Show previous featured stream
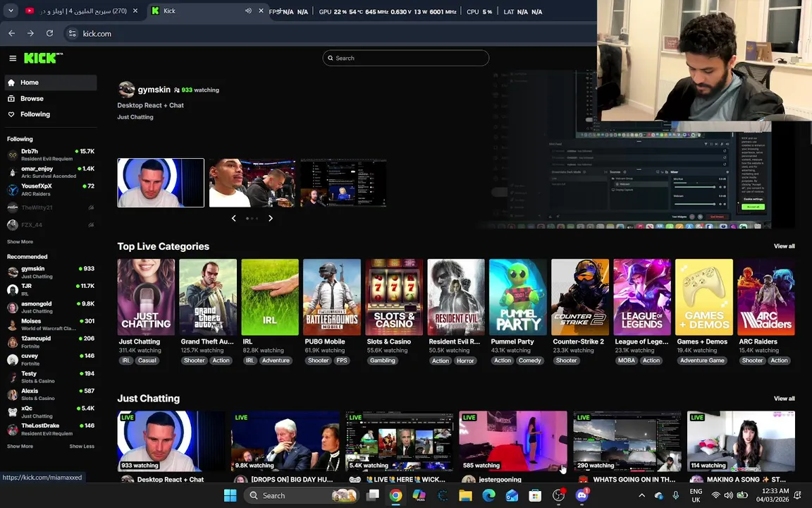Viewport: 812px width, 508px height. [x=233, y=218]
